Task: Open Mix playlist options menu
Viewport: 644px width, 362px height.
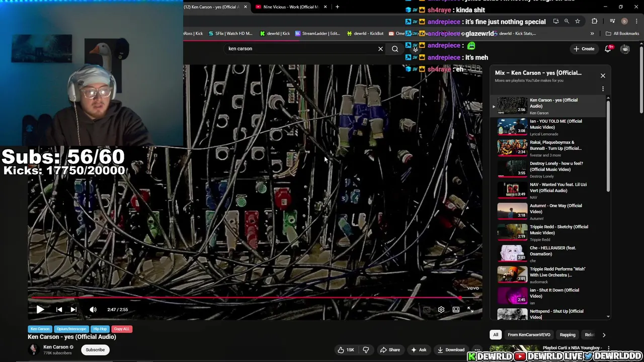Action: pos(603,89)
